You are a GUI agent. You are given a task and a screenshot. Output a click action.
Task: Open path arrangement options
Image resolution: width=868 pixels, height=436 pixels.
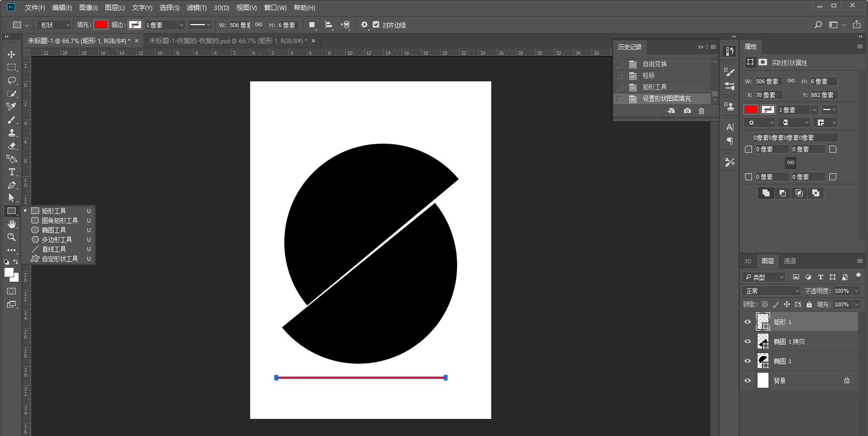click(x=345, y=25)
